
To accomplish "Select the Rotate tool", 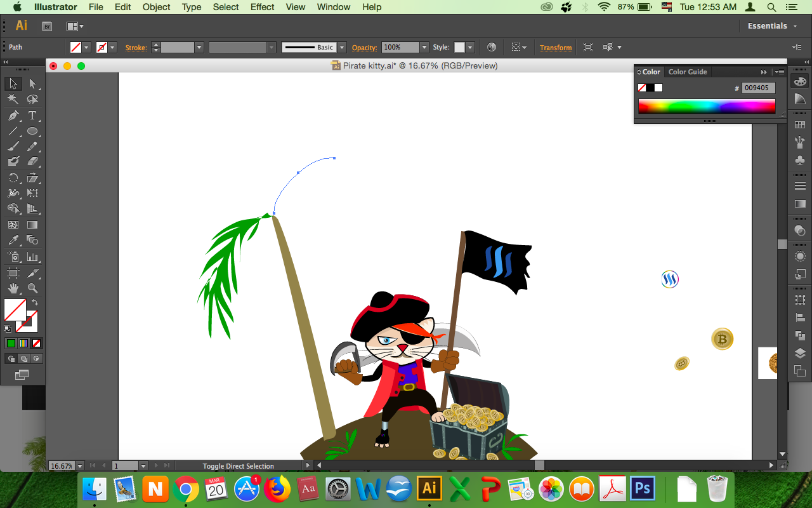I will [x=13, y=178].
